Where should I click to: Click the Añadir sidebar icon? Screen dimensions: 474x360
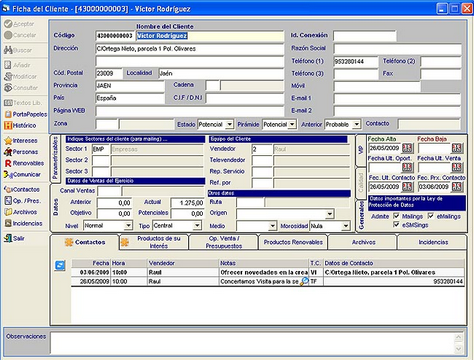click(8, 65)
